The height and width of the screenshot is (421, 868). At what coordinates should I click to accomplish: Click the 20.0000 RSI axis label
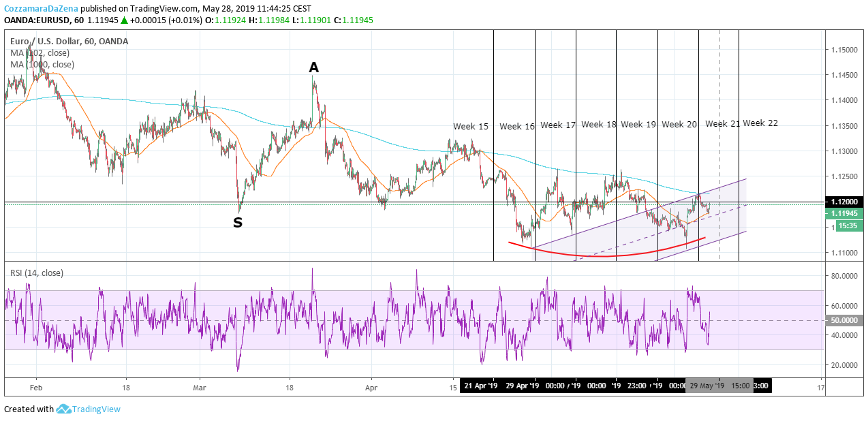(x=843, y=365)
